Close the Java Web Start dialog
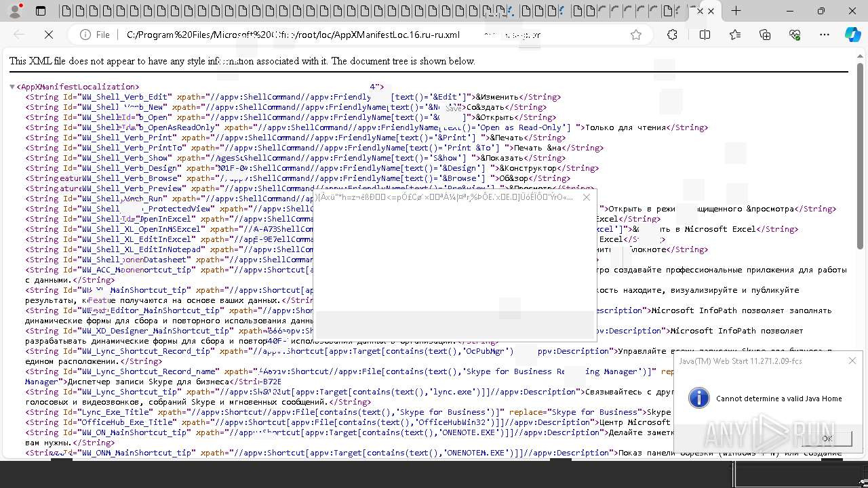This screenshot has height=488, width=868. [x=852, y=361]
